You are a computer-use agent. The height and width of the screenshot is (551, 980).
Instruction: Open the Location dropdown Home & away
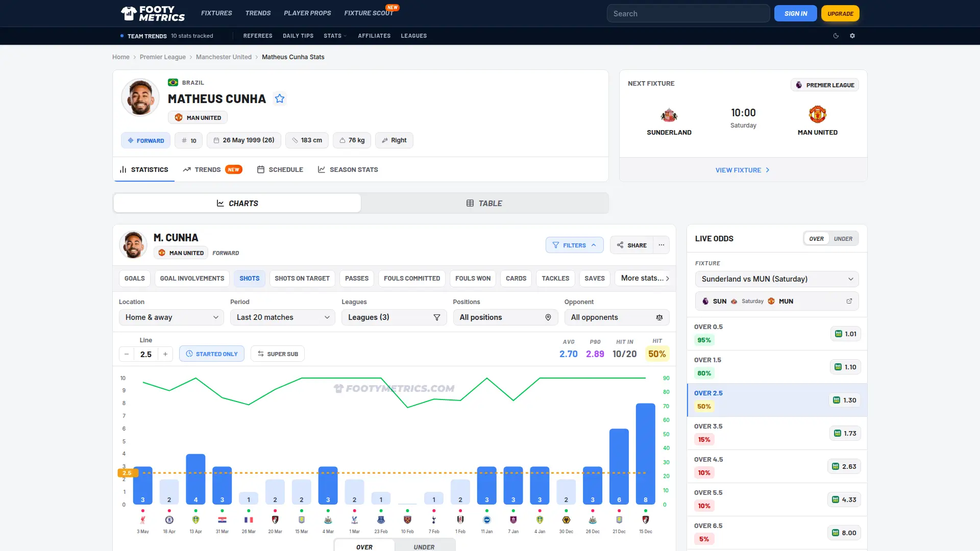tap(171, 317)
